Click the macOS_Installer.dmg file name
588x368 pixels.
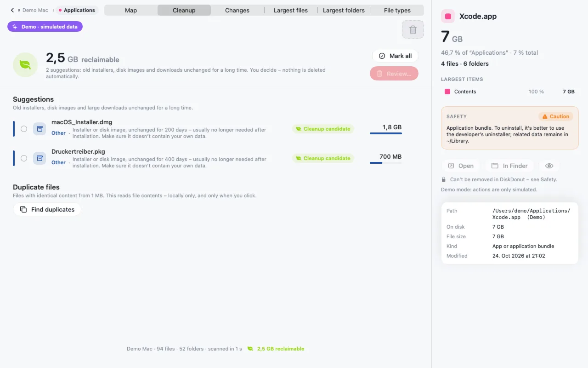click(82, 122)
